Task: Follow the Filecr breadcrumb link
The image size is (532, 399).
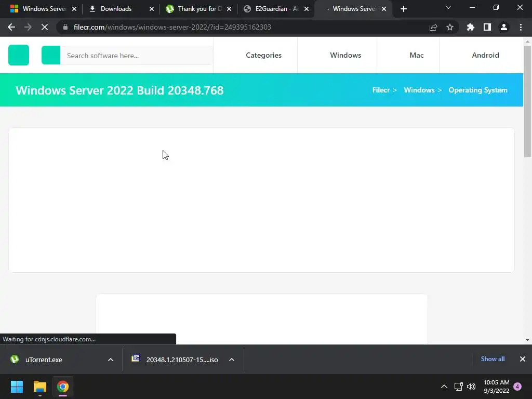Action: point(381,90)
